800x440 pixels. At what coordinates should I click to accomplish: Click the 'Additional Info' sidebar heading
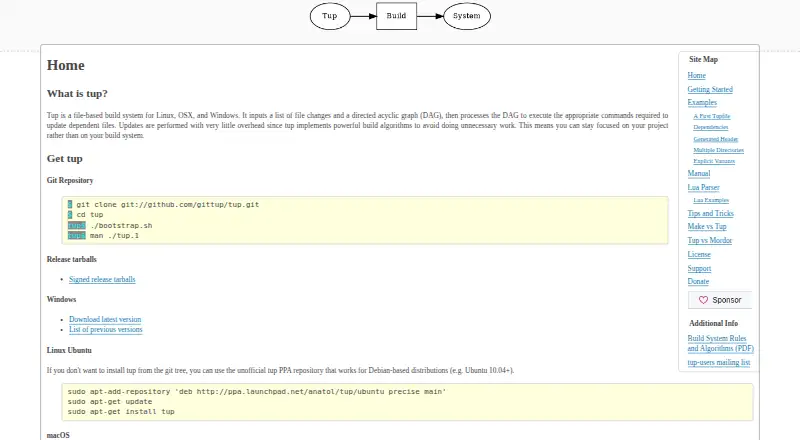pyautogui.click(x=713, y=324)
